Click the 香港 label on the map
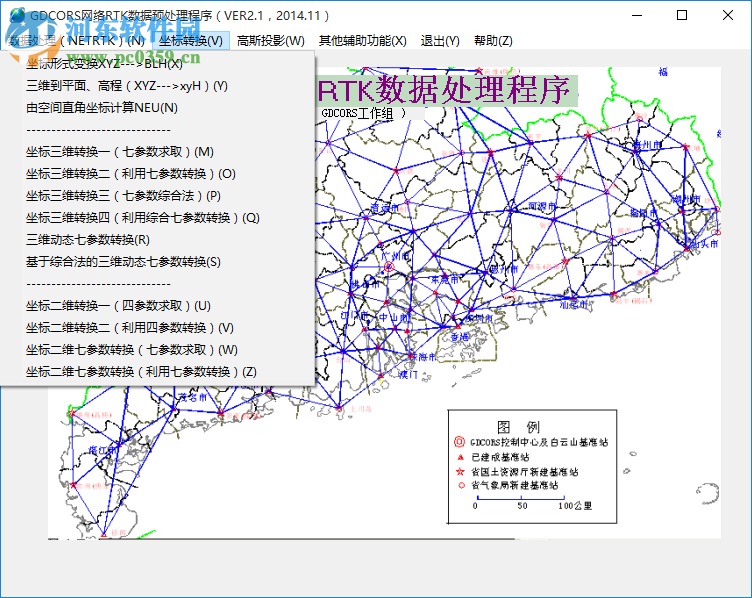The height and width of the screenshot is (598, 752). (x=459, y=337)
